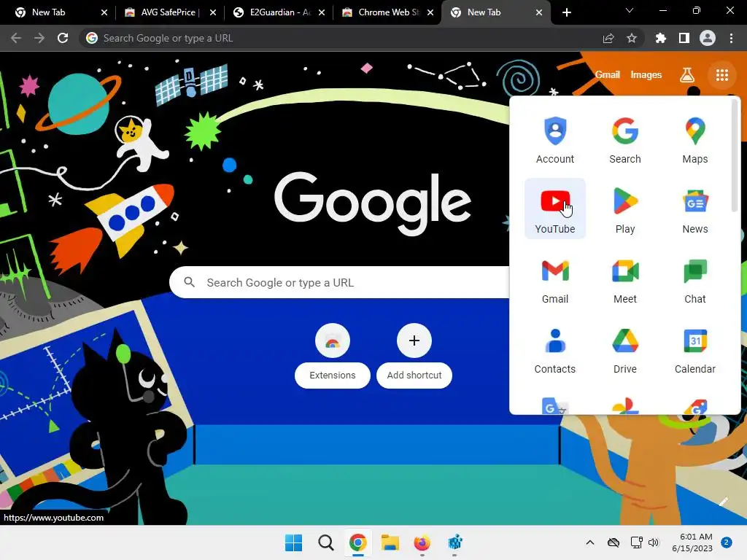Share this page via the share icon
The image size is (747, 560).
coord(608,38)
